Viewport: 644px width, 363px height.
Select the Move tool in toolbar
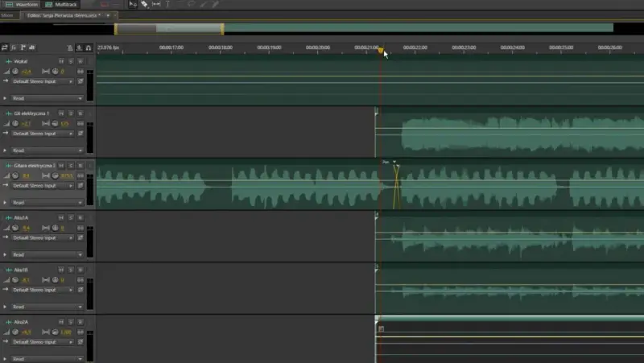pos(133,4)
